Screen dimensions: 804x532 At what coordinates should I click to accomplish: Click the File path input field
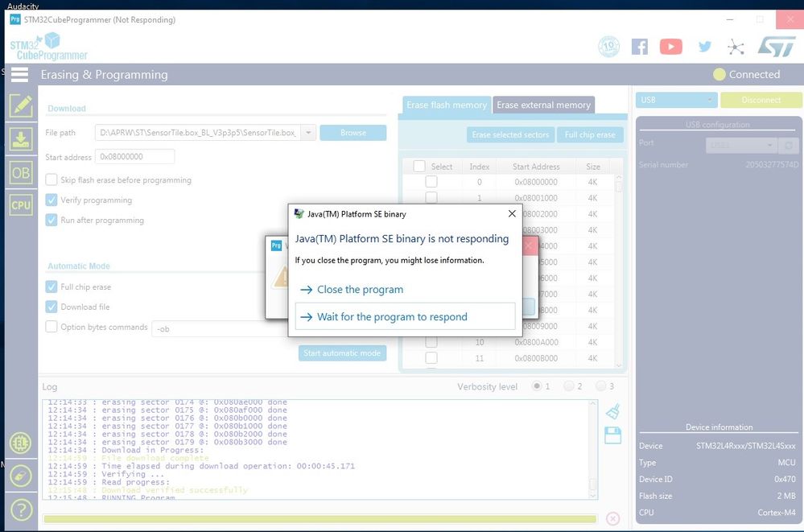[198, 133]
